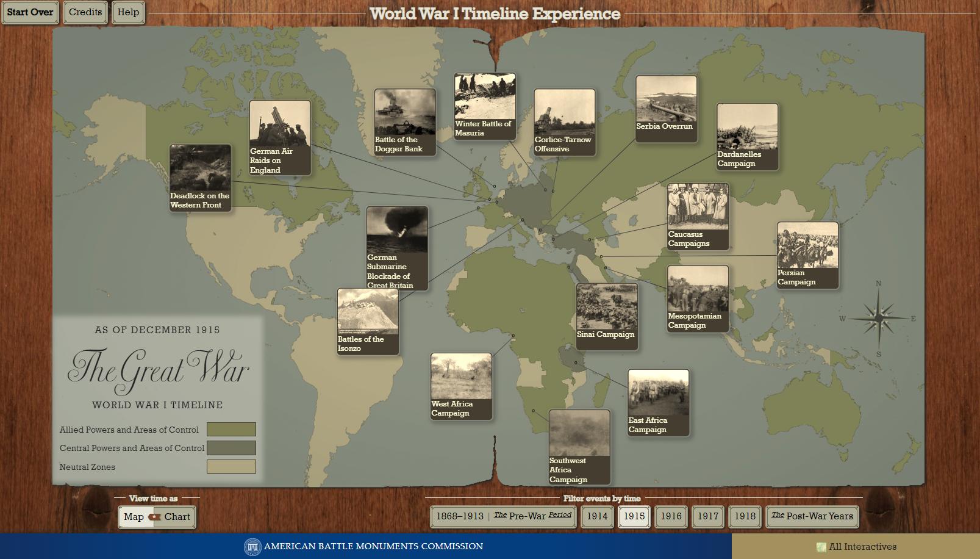Open the Persian Campaign card
This screenshot has height=559, width=980.
point(807,255)
